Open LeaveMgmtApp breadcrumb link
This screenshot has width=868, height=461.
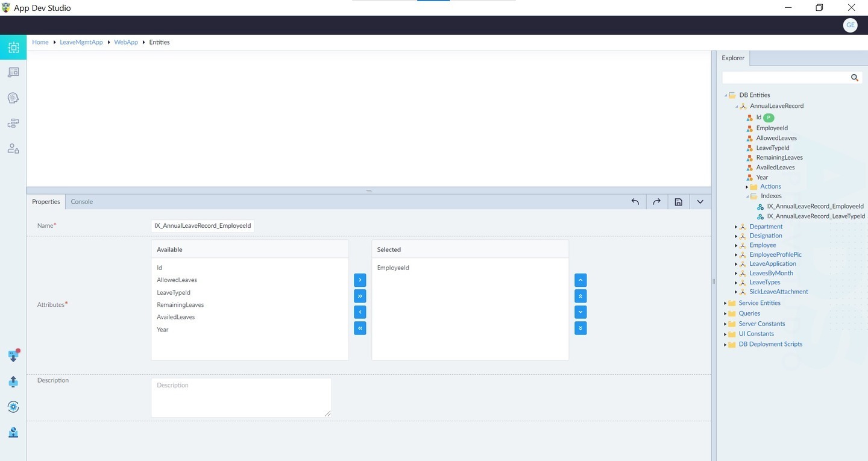81,42
